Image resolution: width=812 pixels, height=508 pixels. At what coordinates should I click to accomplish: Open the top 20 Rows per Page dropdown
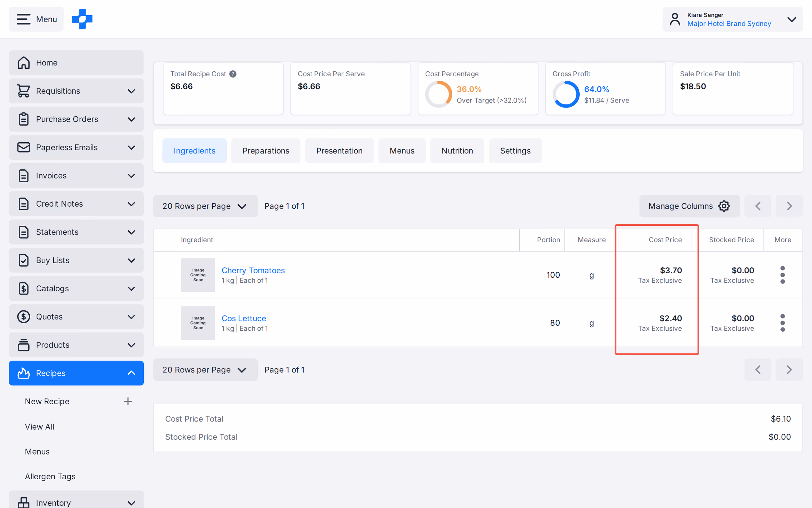[205, 206]
